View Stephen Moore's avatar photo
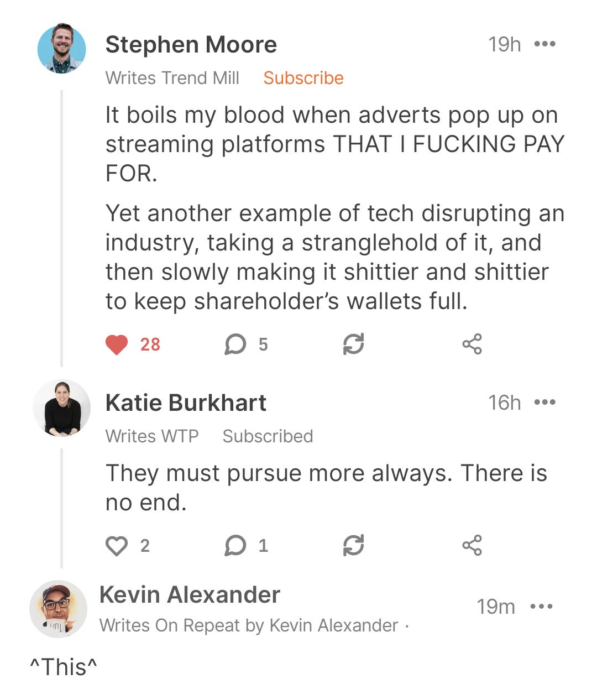This screenshot has width=597, height=700. pos(61,49)
